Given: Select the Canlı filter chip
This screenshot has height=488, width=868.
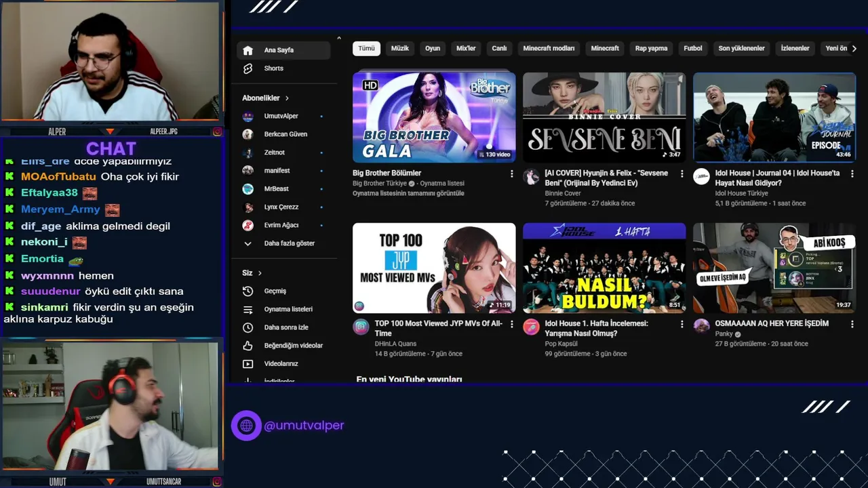Looking at the screenshot, I should click(499, 49).
